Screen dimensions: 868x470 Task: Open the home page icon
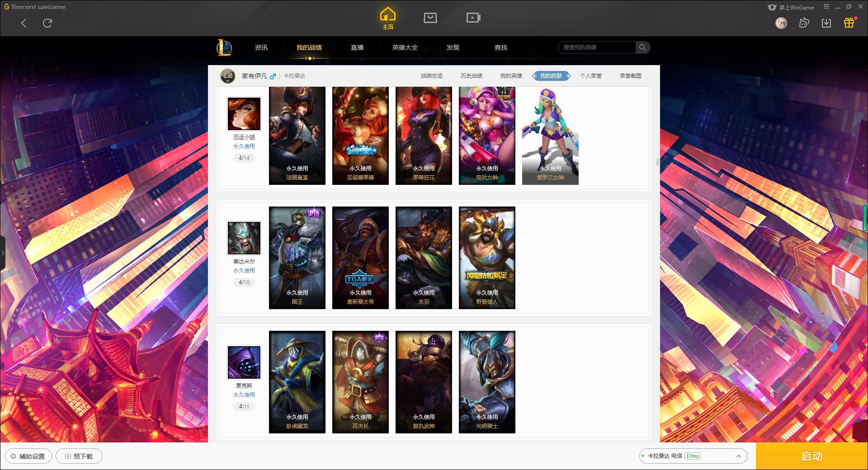pos(388,19)
